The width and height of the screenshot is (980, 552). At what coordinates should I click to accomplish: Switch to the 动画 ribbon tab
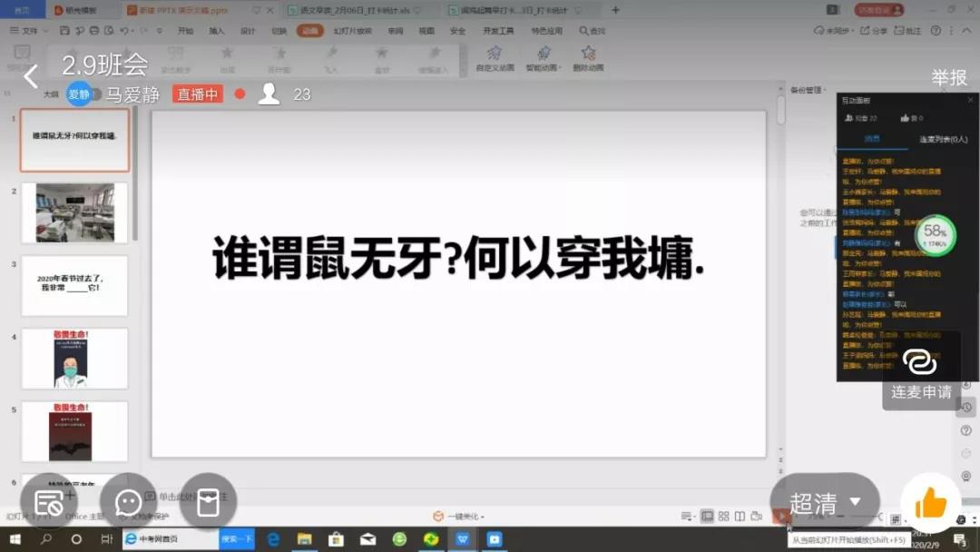pyautogui.click(x=309, y=30)
